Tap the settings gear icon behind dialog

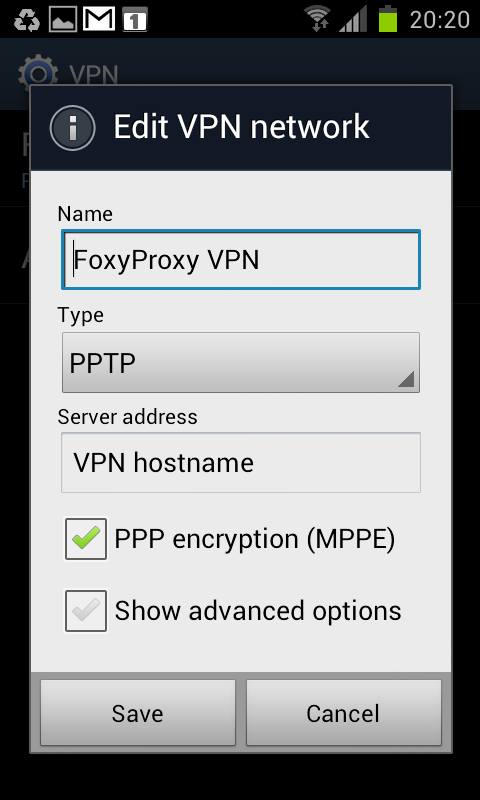36,74
